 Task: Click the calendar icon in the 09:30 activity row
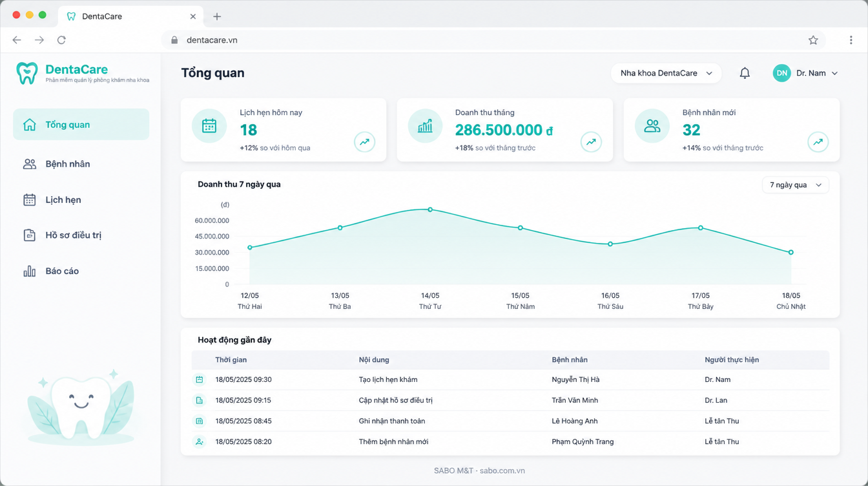[x=200, y=380]
